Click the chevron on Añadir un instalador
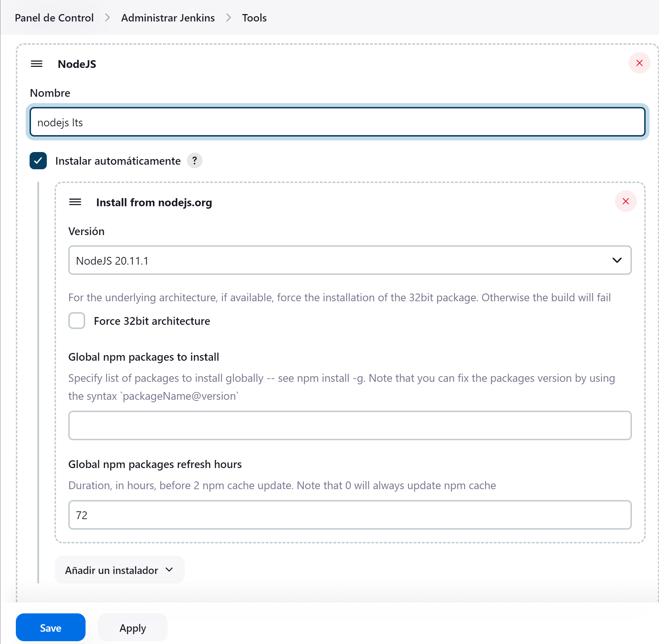 pyautogui.click(x=169, y=570)
